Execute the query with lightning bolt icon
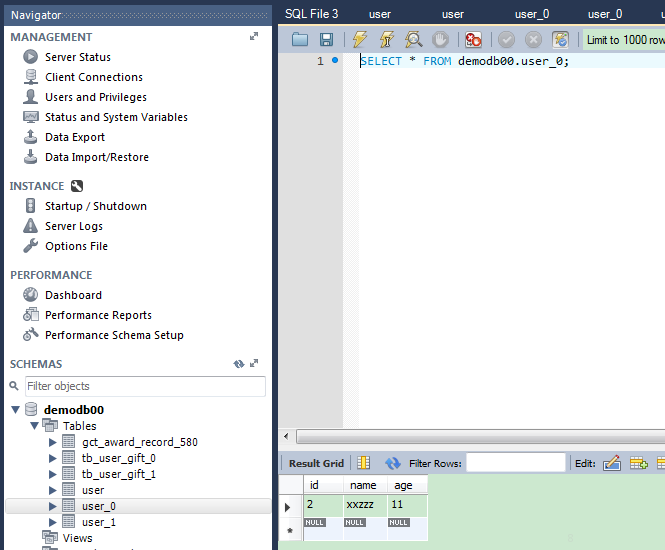The width and height of the screenshot is (665, 550). tap(360, 39)
